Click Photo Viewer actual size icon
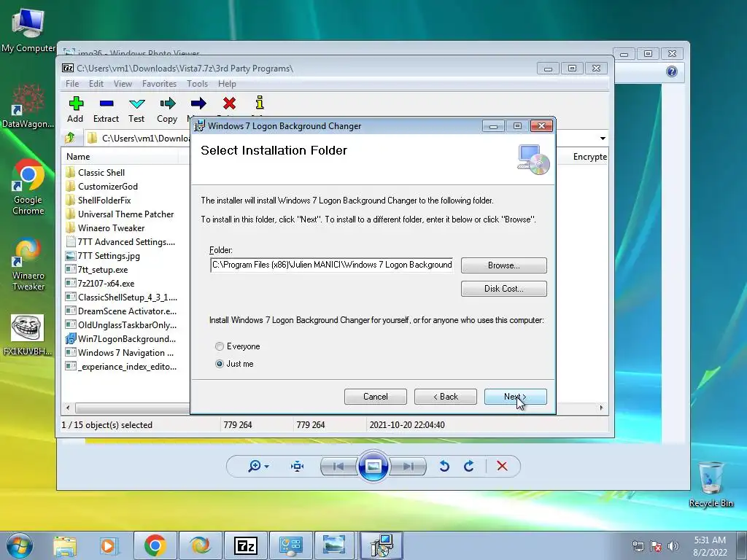 pos(298,466)
